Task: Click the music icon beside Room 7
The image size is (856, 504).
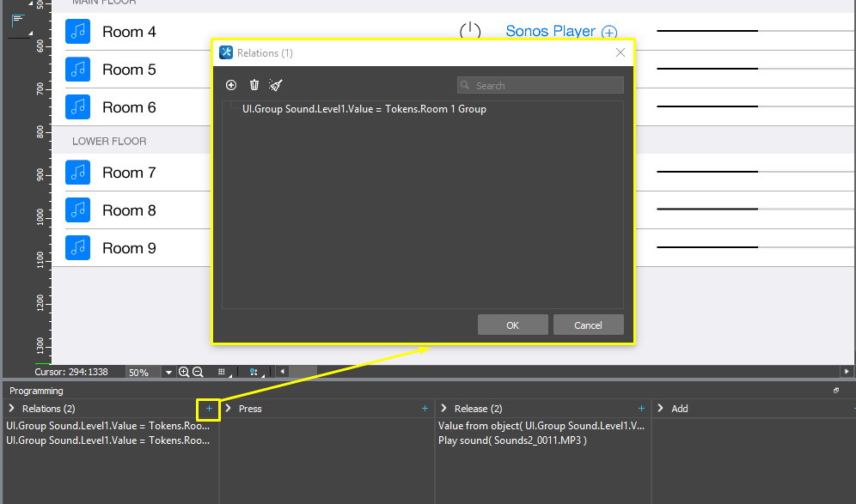Action: pos(78,173)
